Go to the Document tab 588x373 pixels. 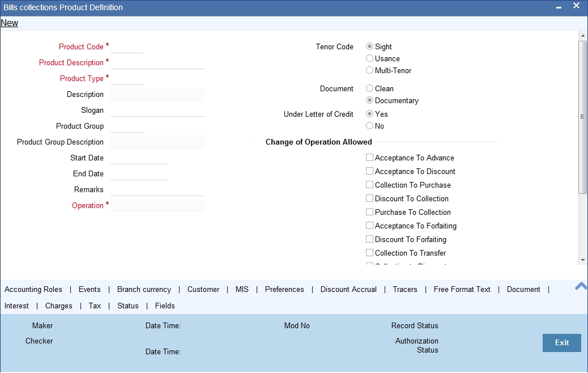tap(523, 289)
